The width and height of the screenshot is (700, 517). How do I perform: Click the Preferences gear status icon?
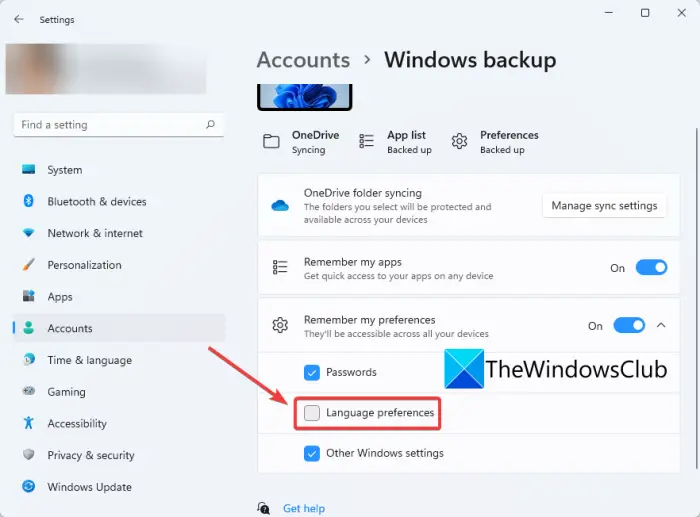tap(459, 142)
